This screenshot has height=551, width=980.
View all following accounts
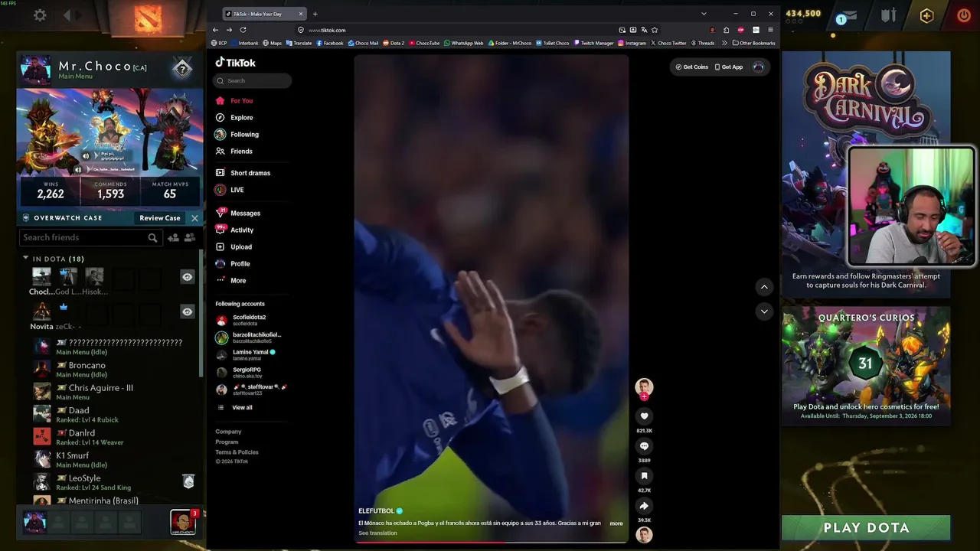[242, 408]
